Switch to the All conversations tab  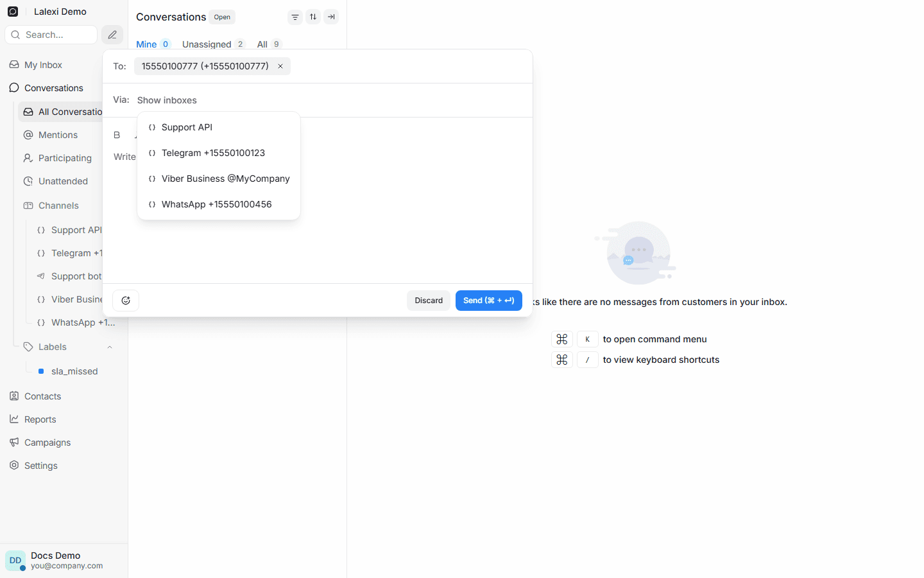point(269,44)
